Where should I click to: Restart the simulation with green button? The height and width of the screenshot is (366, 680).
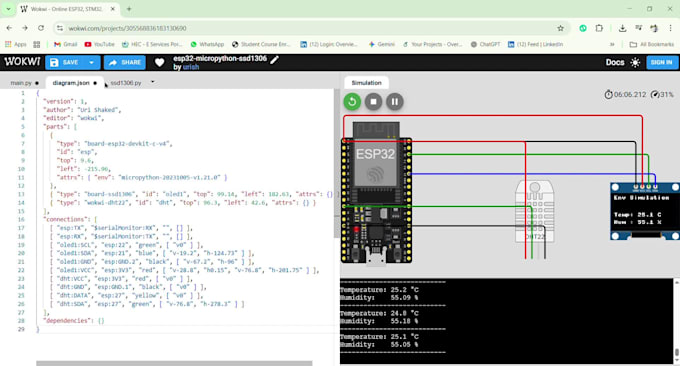coord(352,101)
